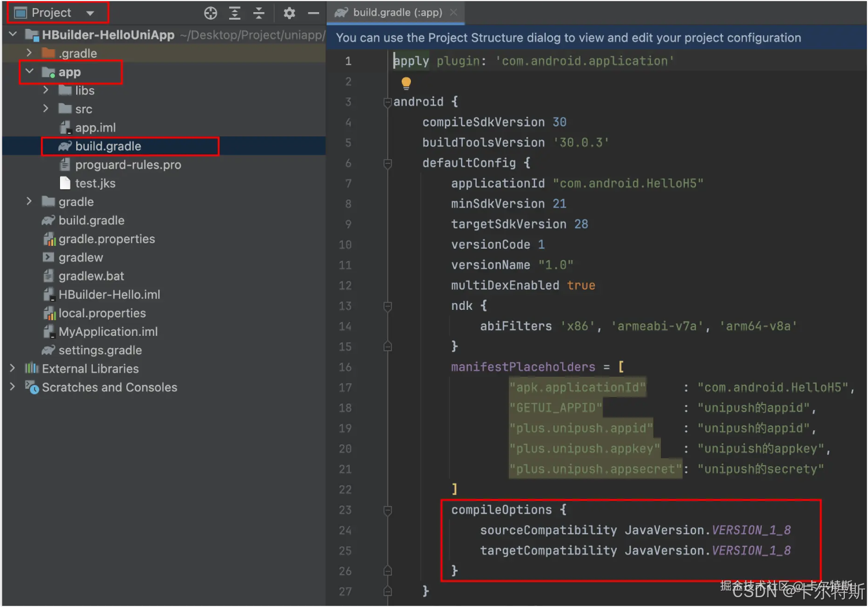Expand the .gradle folder

point(29,53)
